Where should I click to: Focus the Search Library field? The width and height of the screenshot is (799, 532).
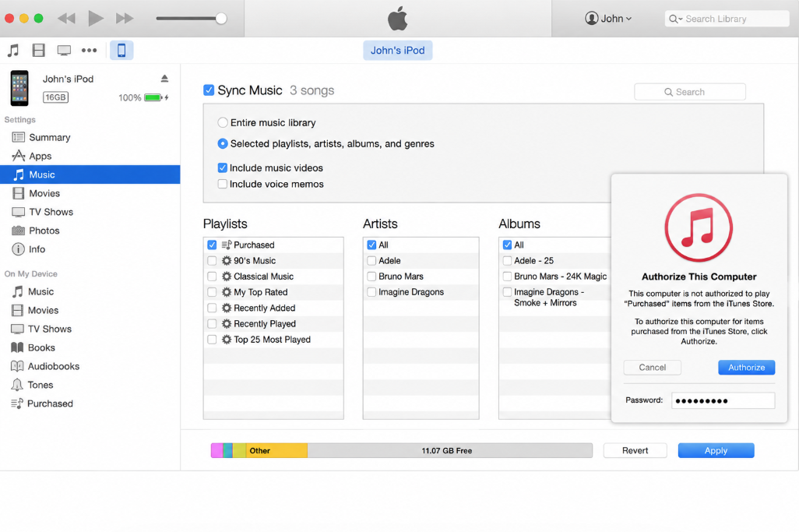pos(727,19)
